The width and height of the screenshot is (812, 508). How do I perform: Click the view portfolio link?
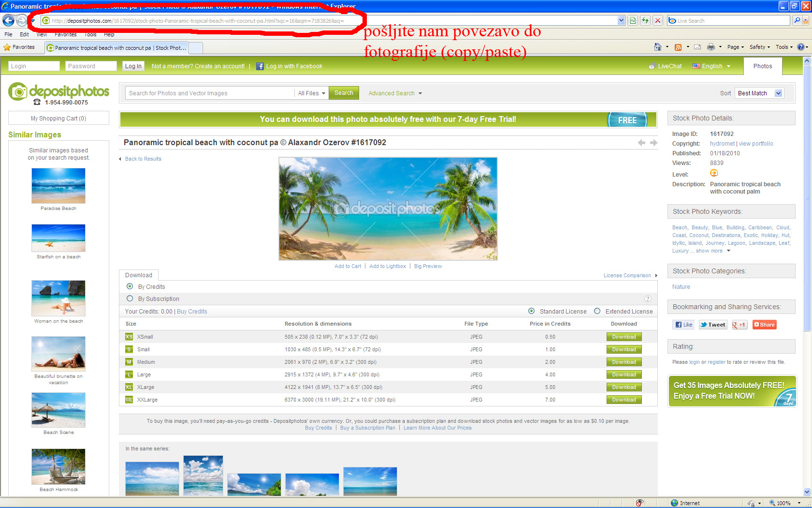(x=756, y=144)
